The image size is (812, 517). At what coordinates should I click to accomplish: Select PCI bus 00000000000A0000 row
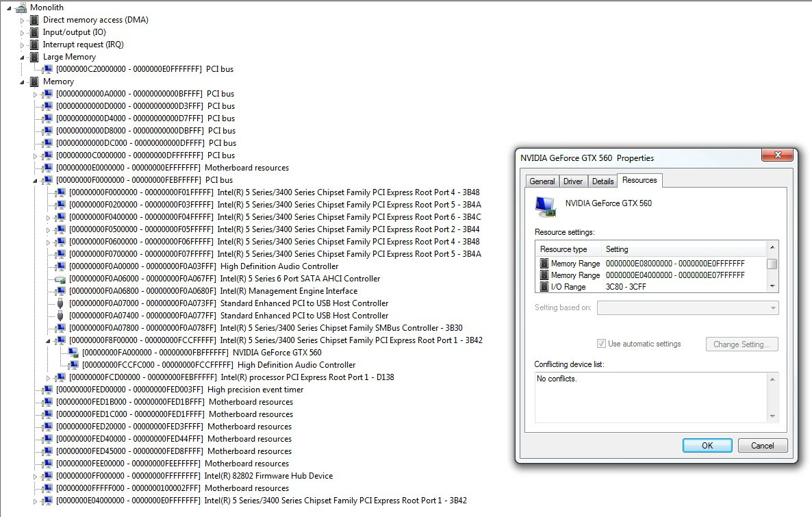[145, 94]
